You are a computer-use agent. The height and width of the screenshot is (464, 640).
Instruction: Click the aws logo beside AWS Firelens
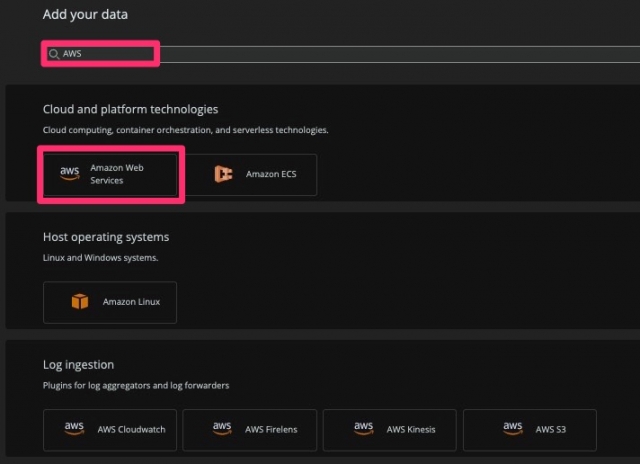(x=222, y=428)
